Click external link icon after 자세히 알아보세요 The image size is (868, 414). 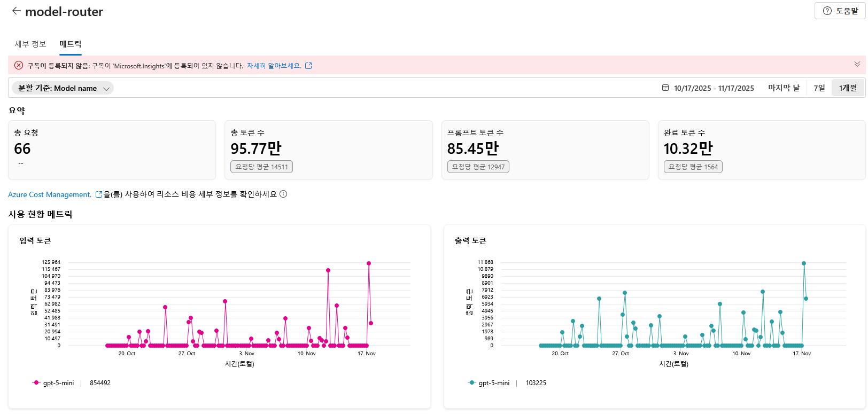point(308,66)
